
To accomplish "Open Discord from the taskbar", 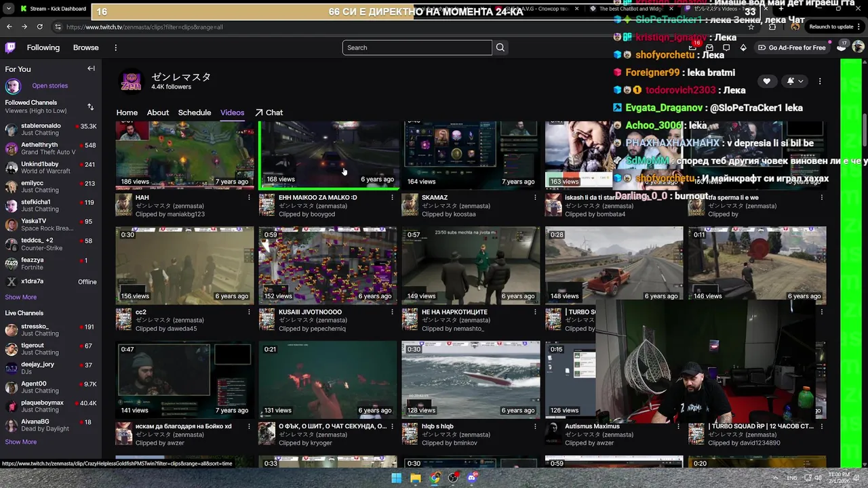I will pos(473,478).
